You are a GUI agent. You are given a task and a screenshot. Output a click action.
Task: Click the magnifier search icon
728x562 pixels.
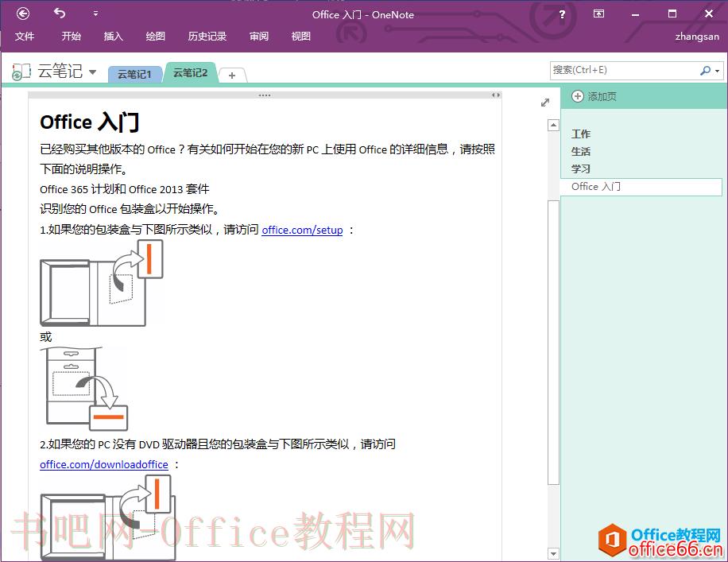(705, 71)
